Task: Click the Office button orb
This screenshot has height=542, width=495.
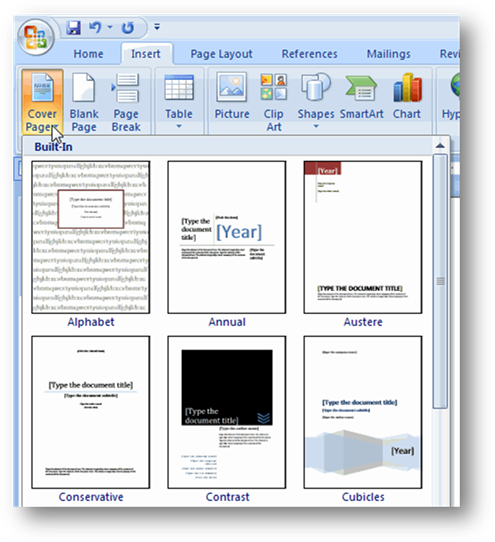Action: 36,37
